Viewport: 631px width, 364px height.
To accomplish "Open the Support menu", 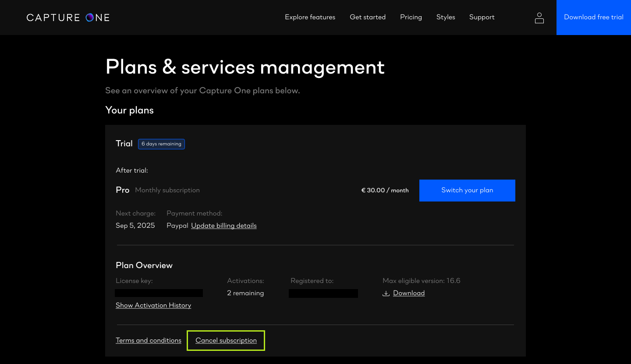I will coord(482,17).
